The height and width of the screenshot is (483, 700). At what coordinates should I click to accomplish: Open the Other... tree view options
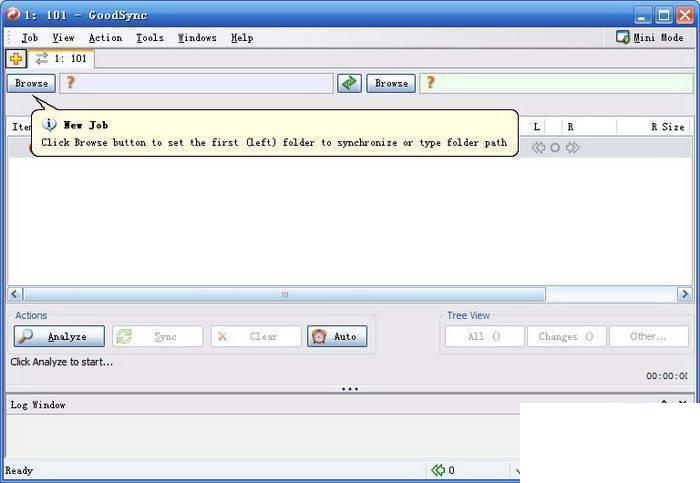tap(649, 336)
